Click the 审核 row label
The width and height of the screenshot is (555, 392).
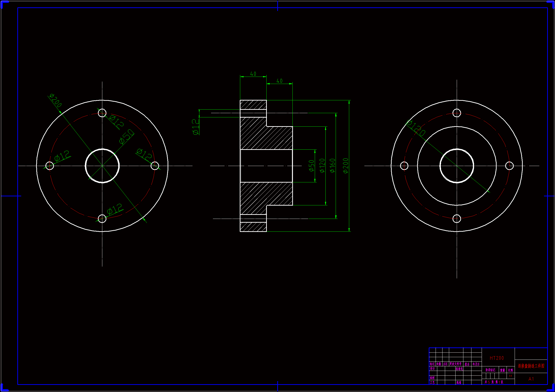(x=432, y=378)
